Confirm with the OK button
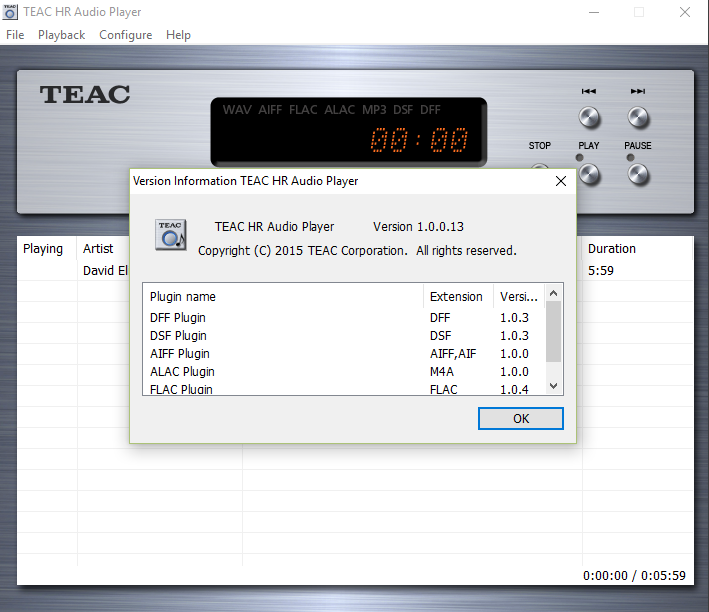Image resolution: width=709 pixels, height=612 pixels. [520, 418]
